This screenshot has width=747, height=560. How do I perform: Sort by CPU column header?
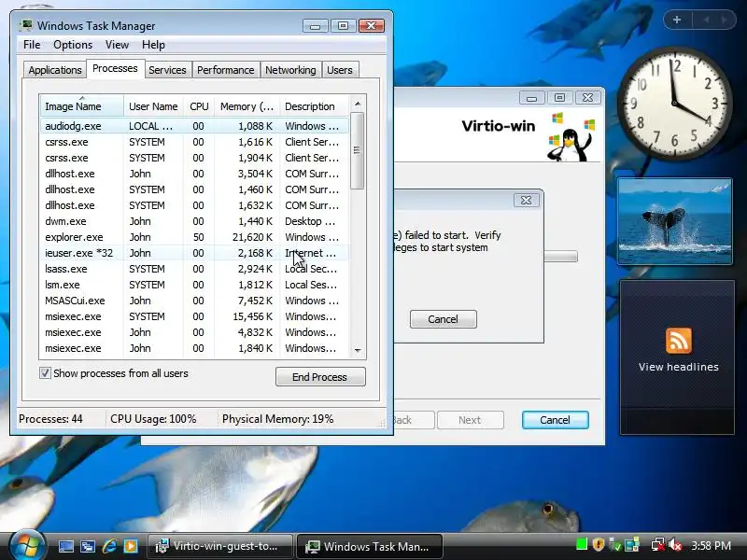pyautogui.click(x=199, y=106)
